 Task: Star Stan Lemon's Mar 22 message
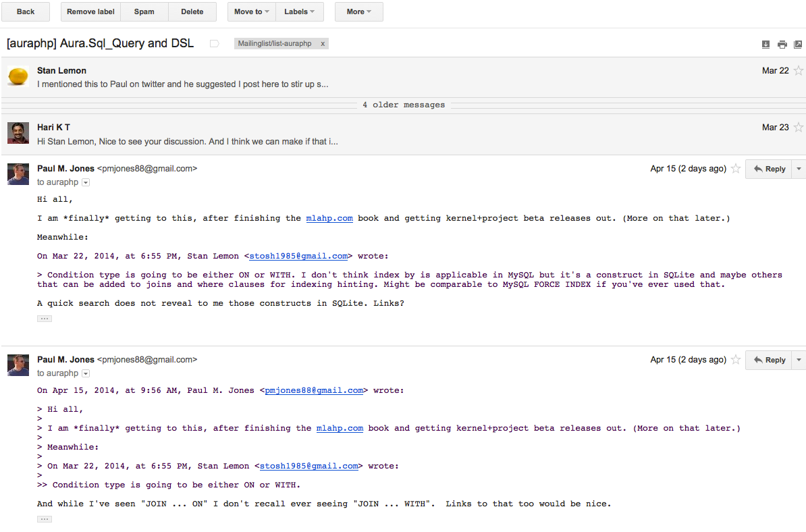799,70
